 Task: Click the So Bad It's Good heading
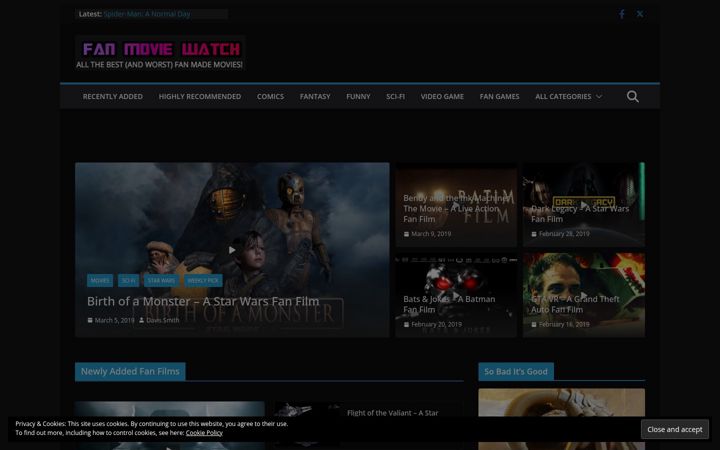(x=516, y=371)
